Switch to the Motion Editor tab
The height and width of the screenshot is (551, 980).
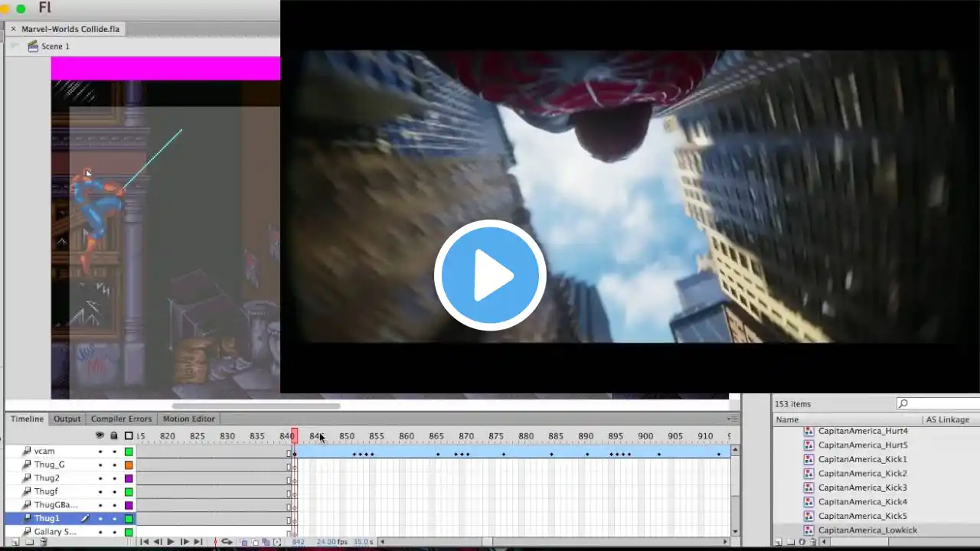pos(188,419)
